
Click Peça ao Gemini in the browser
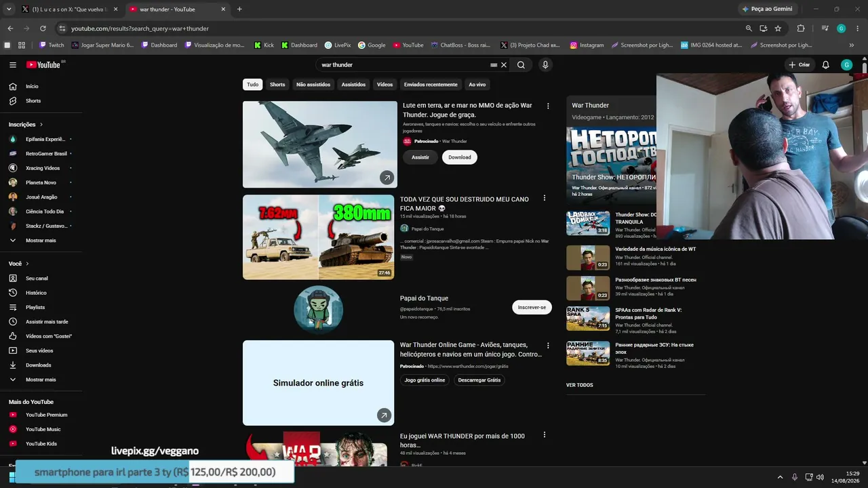pos(767,9)
